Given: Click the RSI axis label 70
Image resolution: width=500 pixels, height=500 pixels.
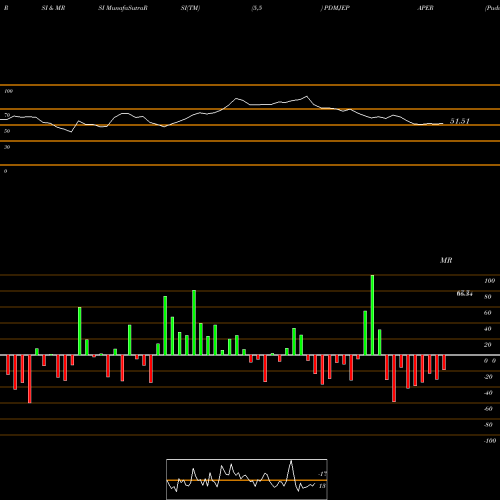Looking at the screenshot, I should click(x=7, y=115).
